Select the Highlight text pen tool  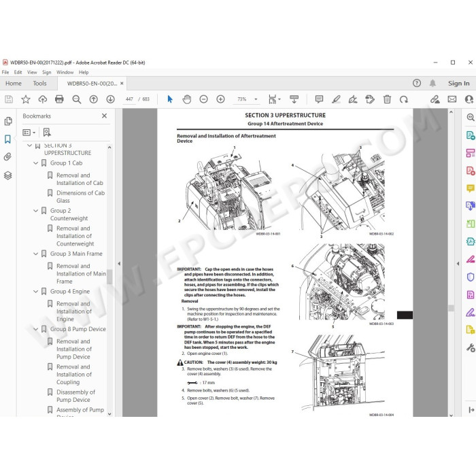336,99
